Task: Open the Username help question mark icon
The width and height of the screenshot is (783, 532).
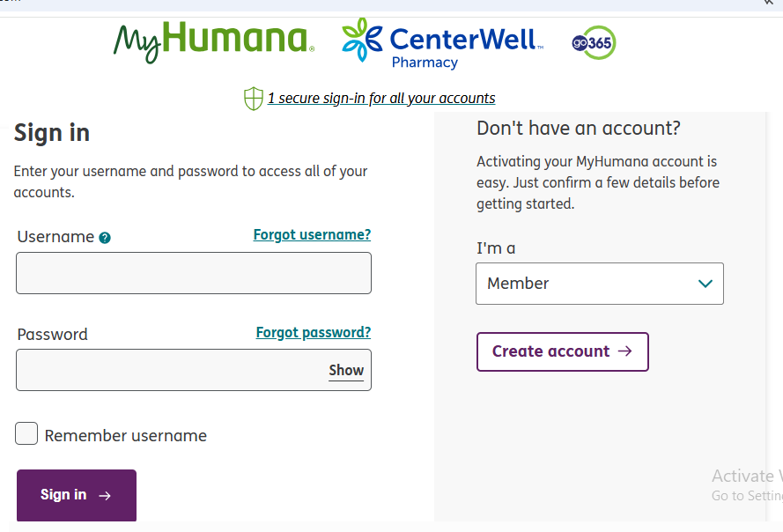Action: [105, 237]
